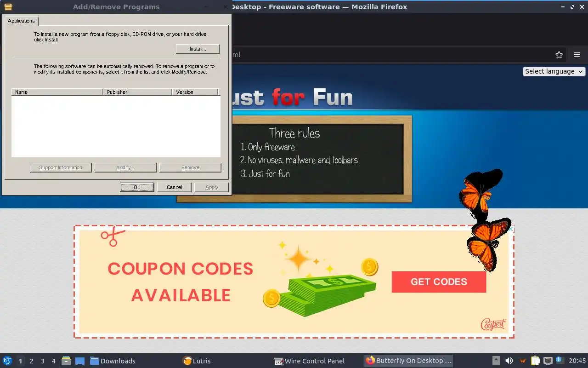Screen dimensions: 588x368
Task: Open the Select language dropdown
Action: [554, 71]
